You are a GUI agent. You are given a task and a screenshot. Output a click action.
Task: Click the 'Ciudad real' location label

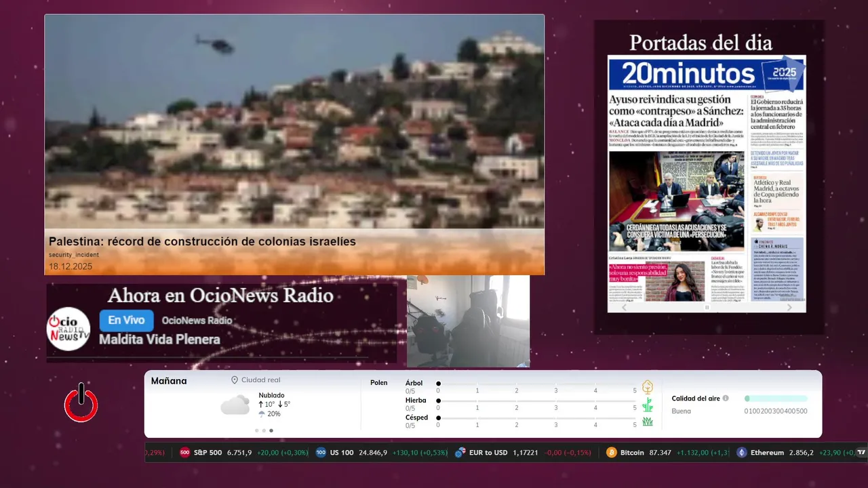(261, 380)
